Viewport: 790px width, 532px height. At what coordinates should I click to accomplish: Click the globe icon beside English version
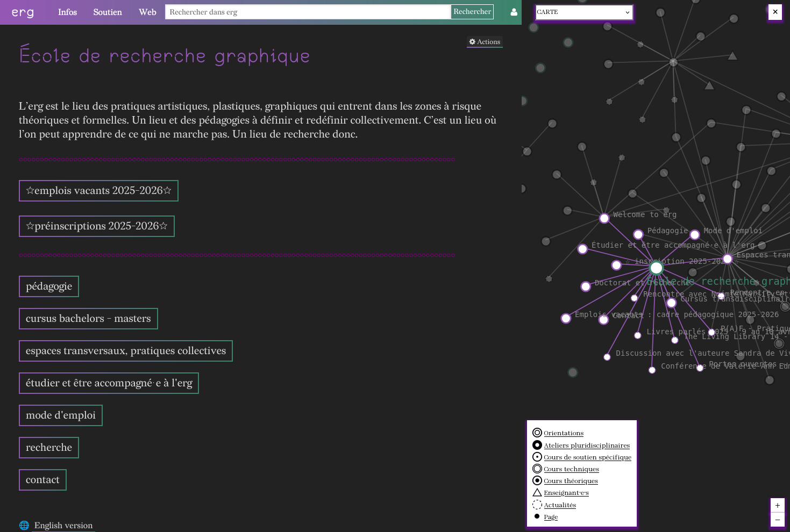(24, 526)
